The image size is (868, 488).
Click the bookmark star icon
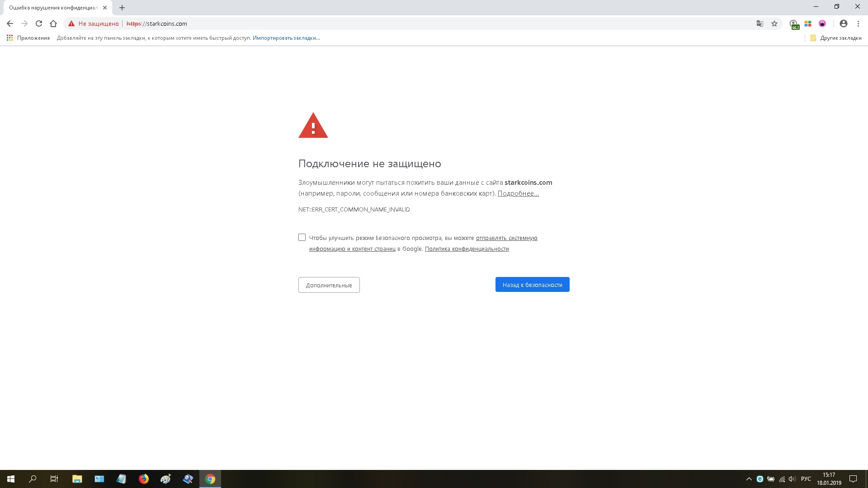pos(774,23)
